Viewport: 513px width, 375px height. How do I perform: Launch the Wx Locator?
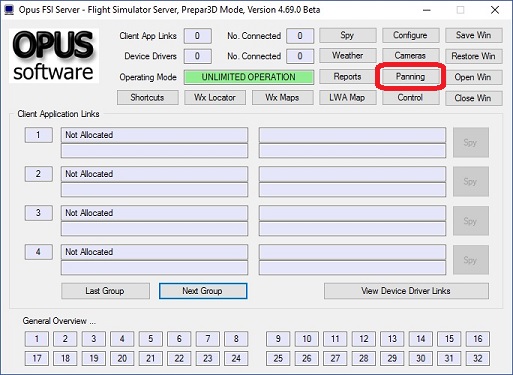[x=215, y=98]
